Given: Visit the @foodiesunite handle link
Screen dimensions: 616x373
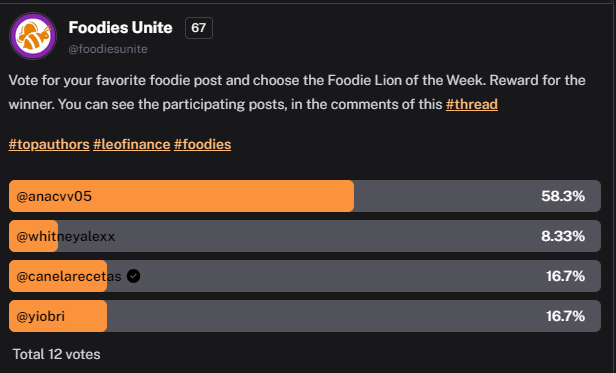Looking at the screenshot, I should click(108, 49).
